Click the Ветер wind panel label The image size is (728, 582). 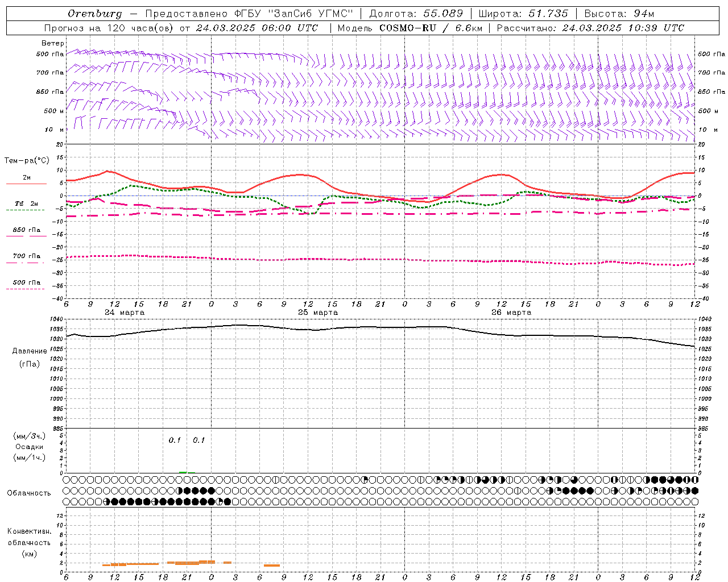pos(53,43)
